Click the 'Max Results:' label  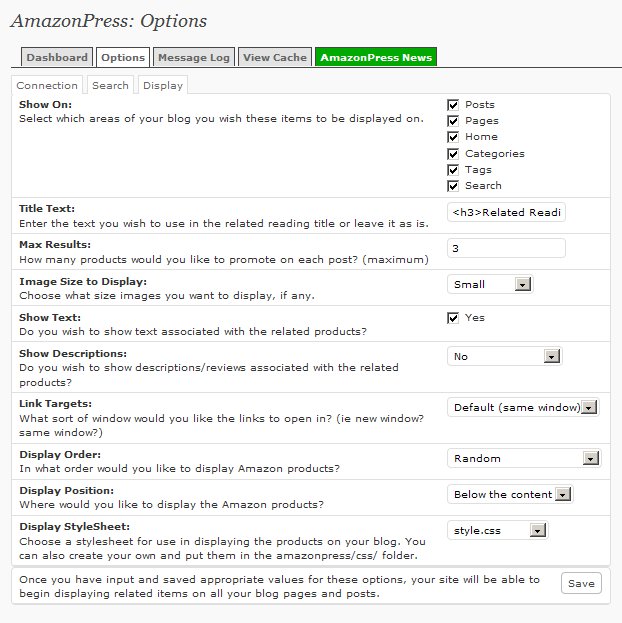pos(55,244)
